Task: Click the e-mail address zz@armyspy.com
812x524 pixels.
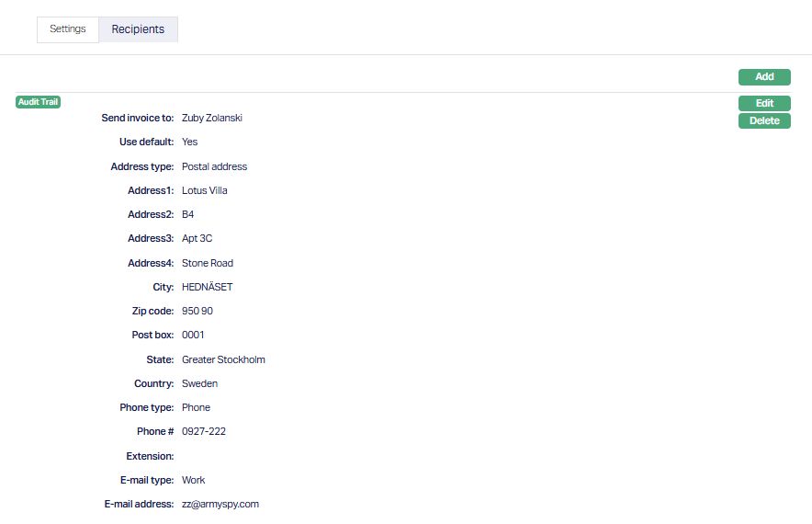Action: pos(220,504)
